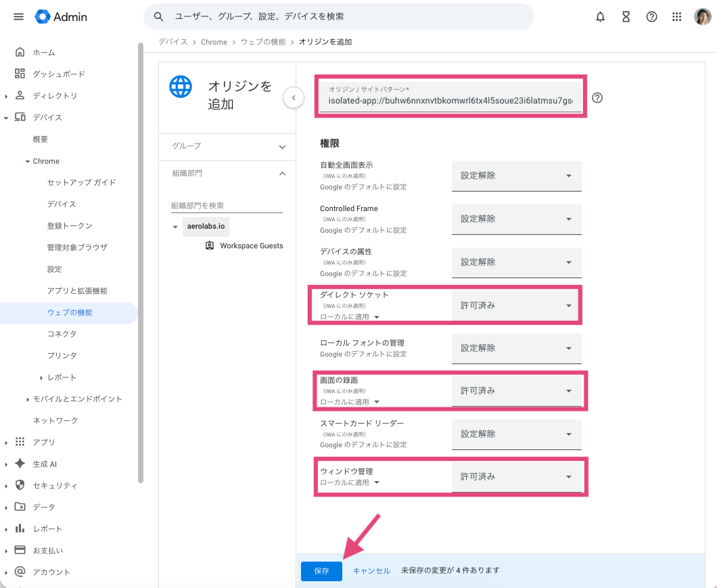Open the pending tasks hourglass icon
The width and height of the screenshot is (717, 588).
626,17
